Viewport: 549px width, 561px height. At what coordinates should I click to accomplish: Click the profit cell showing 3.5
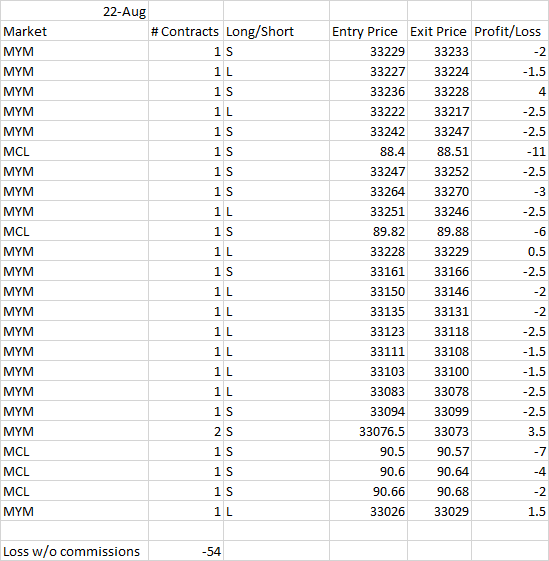510,431
